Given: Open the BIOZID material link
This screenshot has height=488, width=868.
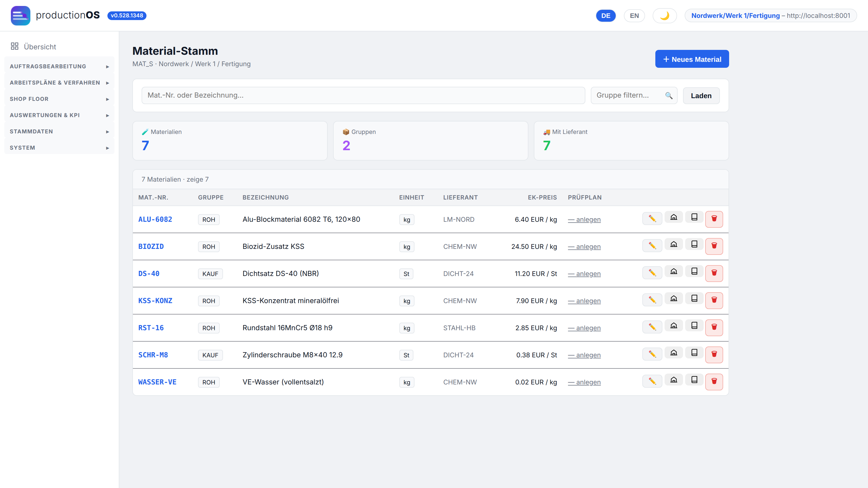Looking at the screenshot, I should coord(151,246).
